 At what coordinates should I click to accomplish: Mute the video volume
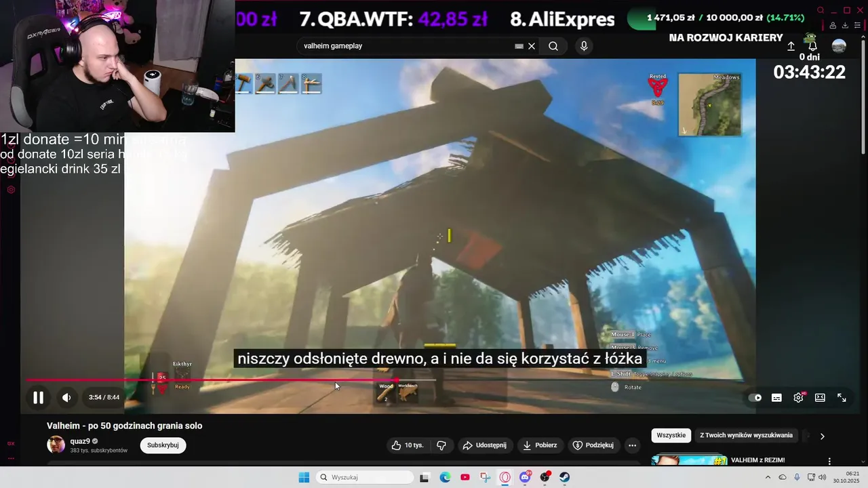66,398
